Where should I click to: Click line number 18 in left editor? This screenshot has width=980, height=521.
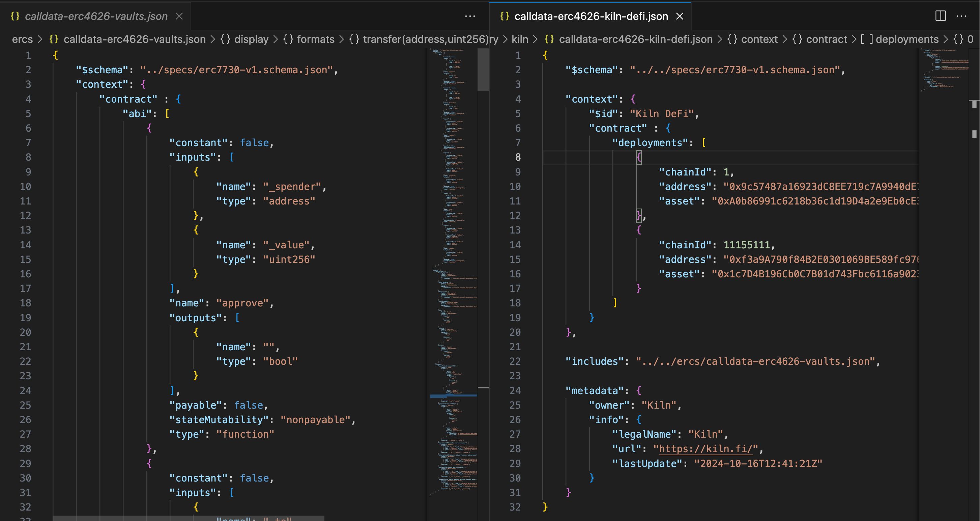26,303
